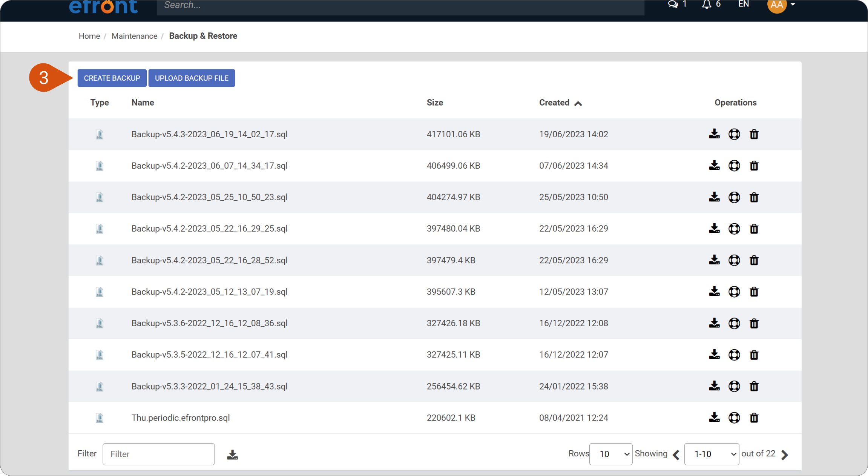Screen dimensions: 868x476
Task: Sort by the Type column header
Action: click(x=100, y=103)
